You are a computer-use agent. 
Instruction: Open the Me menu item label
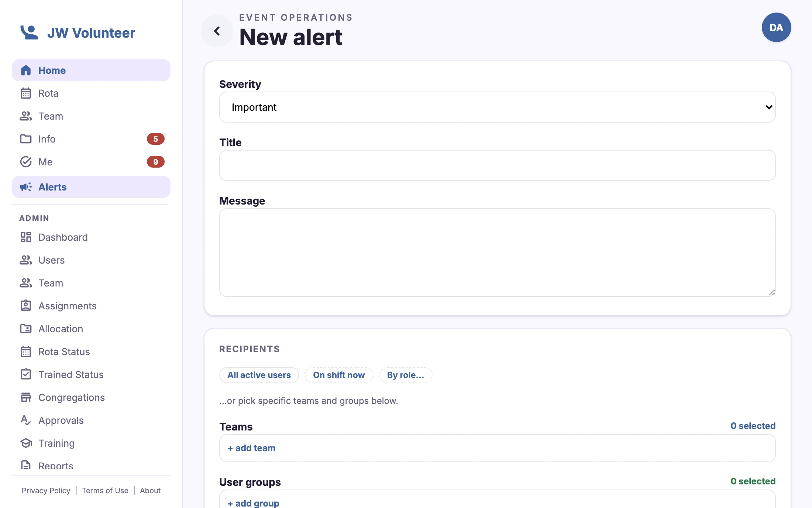45,162
